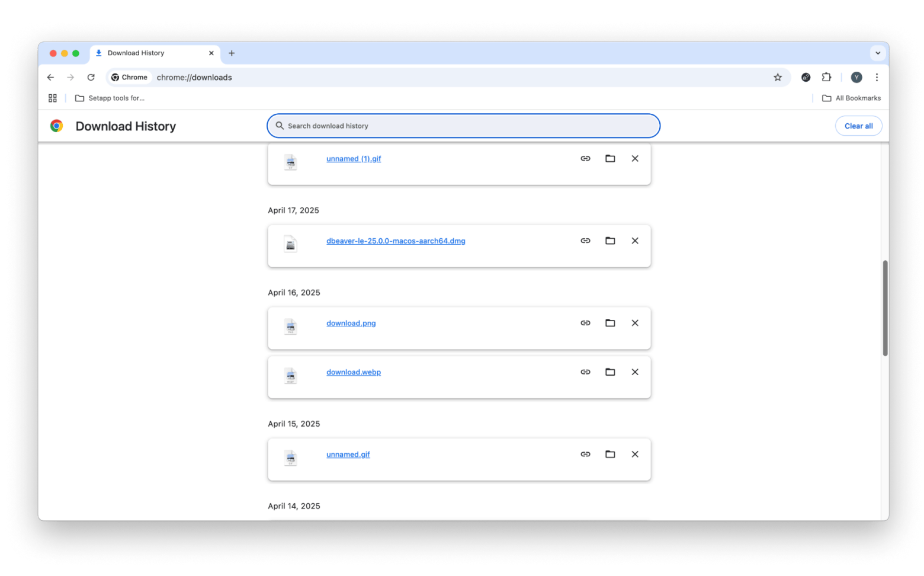Open the Extensions puzzle icon
This screenshot has width=924, height=576.
(x=826, y=78)
